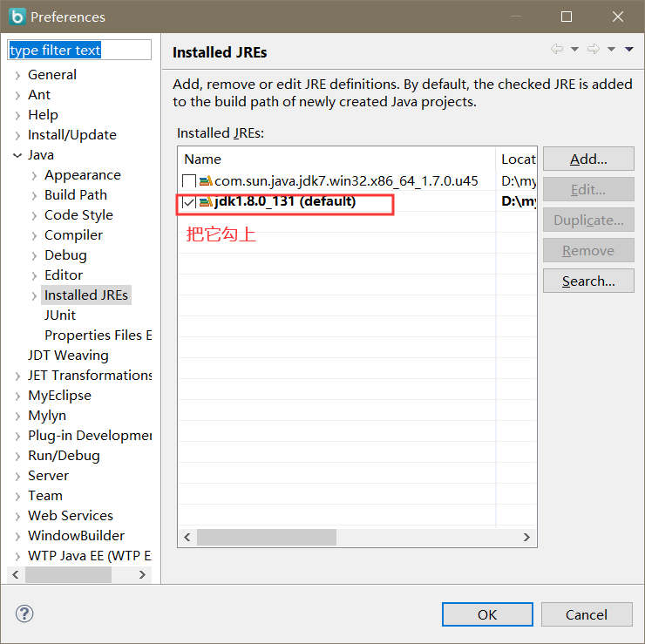Click the Location column header
This screenshot has height=644, width=645.
coord(517,159)
